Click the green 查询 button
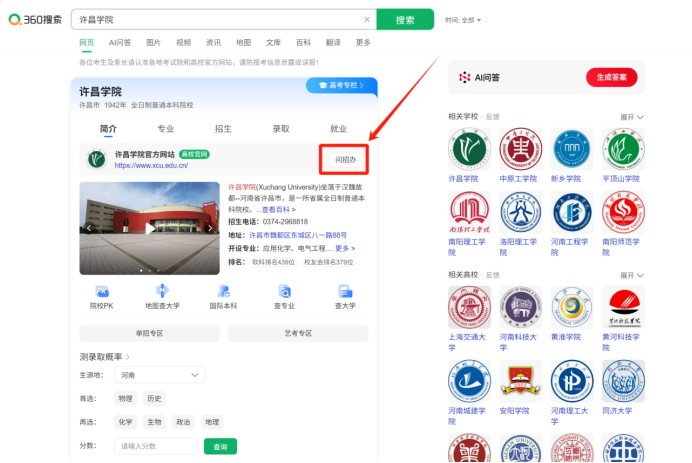The width and height of the screenshot is (692, 463). tap(220, 446)
